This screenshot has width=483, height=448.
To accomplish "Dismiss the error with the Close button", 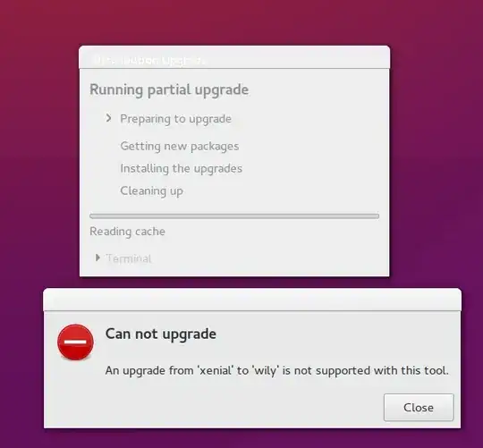I will tap(419, 407).
